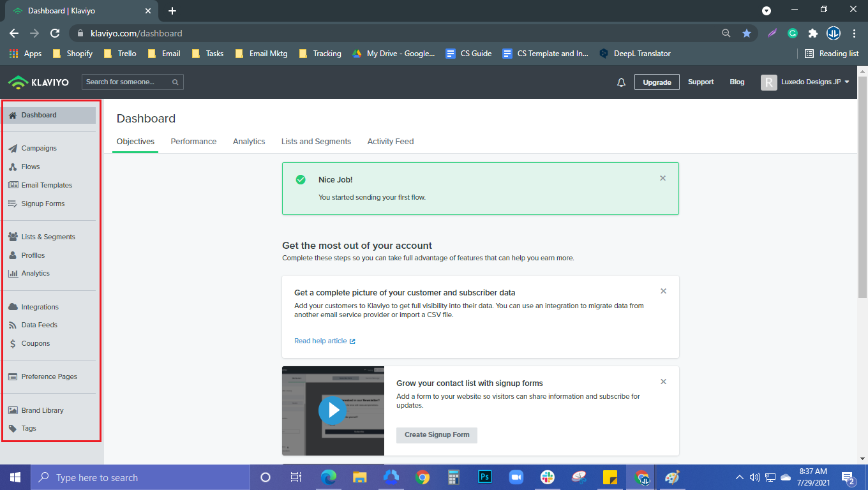Click the Klaviyo logo

[x=38, y=82]
